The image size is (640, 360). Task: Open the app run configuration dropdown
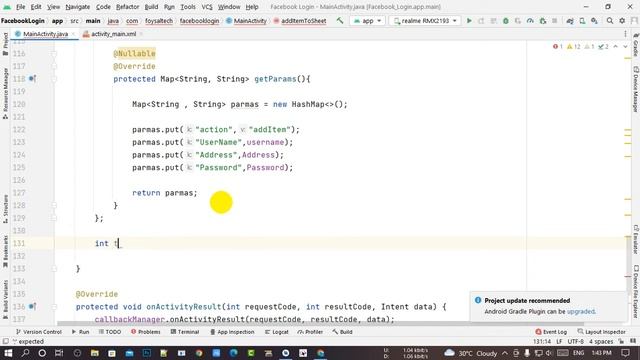click(367, 20)
